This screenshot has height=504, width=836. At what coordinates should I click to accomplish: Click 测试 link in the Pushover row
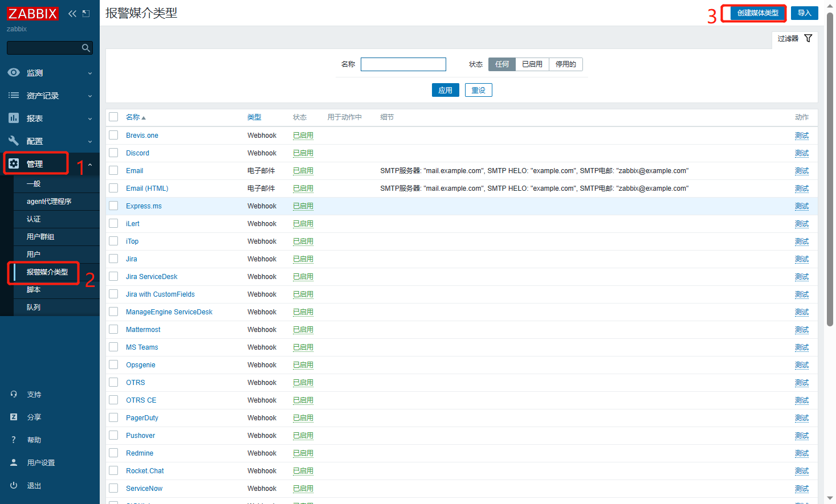coord(802,436)
